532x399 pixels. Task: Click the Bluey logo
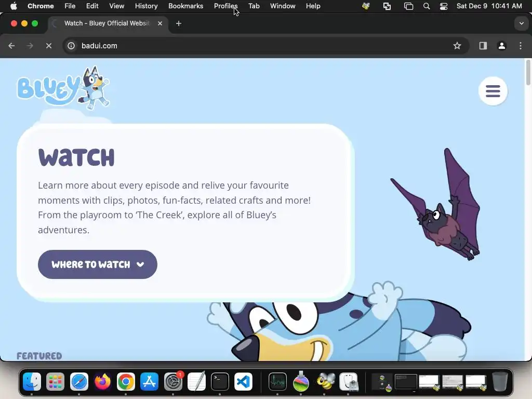63,88
